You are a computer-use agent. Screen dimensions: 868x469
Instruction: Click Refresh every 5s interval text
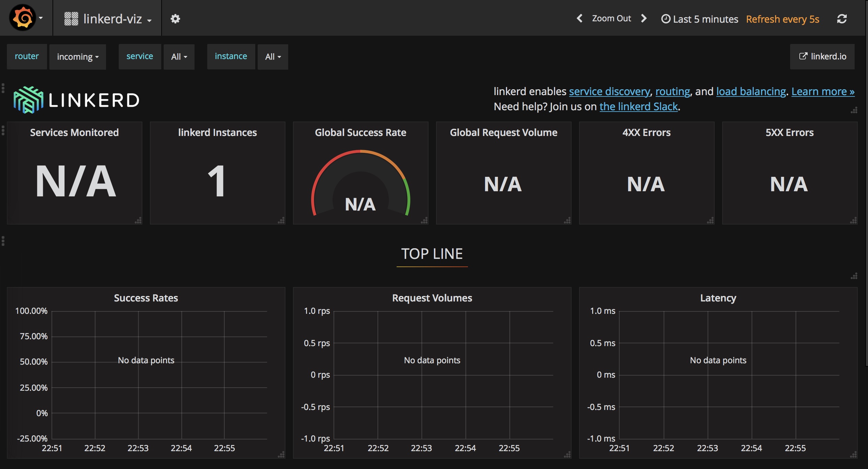pos(782,19)
